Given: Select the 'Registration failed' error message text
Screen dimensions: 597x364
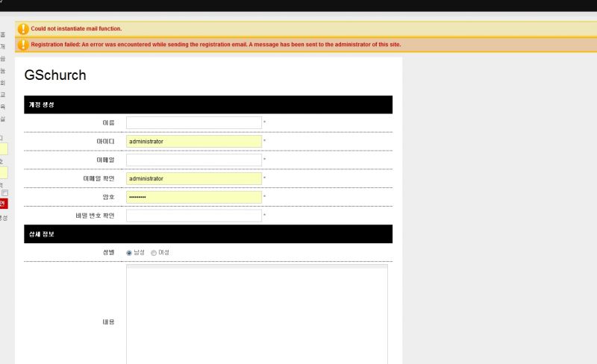Looking at the screenshot, I should 216,45.
